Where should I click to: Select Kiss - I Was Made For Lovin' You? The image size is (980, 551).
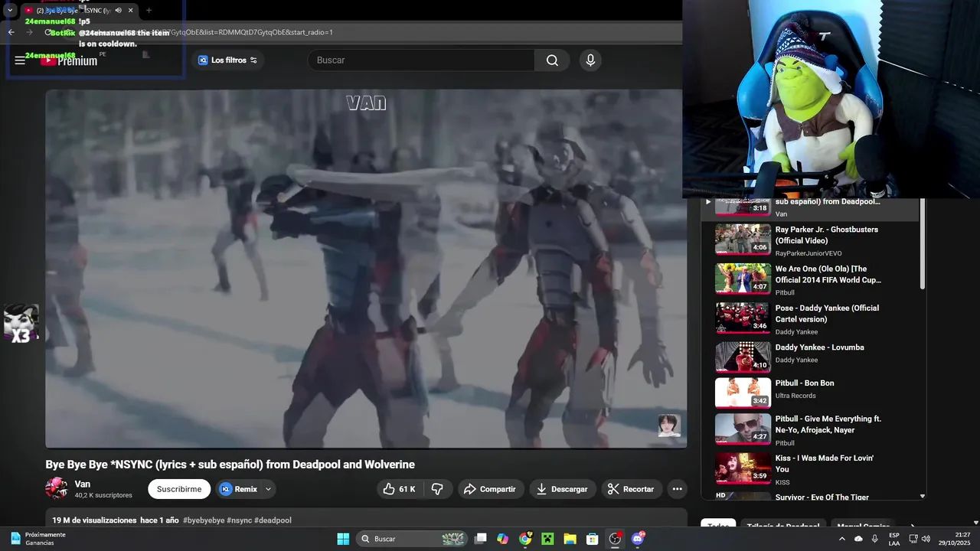[825, 464]
